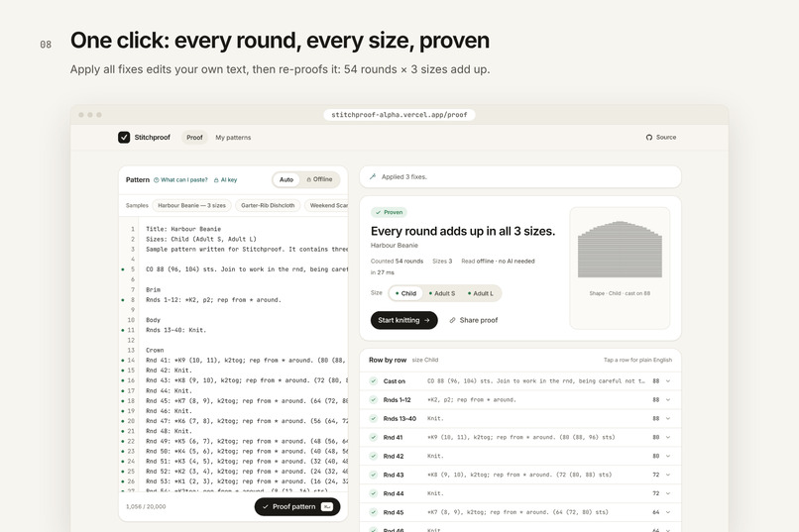Click the check icon on the Rnd 41 row
This screenshot has width=799, height=532.
tap(373, 437)
